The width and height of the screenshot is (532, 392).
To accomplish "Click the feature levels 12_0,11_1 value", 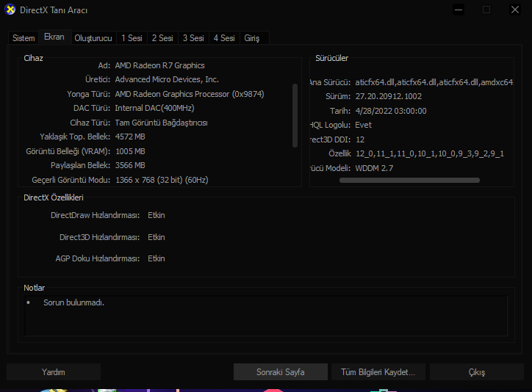I will click(430, 154).
